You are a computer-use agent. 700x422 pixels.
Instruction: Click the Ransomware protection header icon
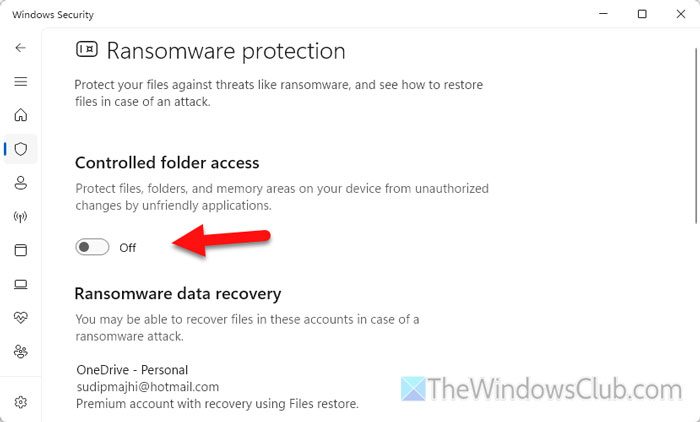[x=87, y=51]
